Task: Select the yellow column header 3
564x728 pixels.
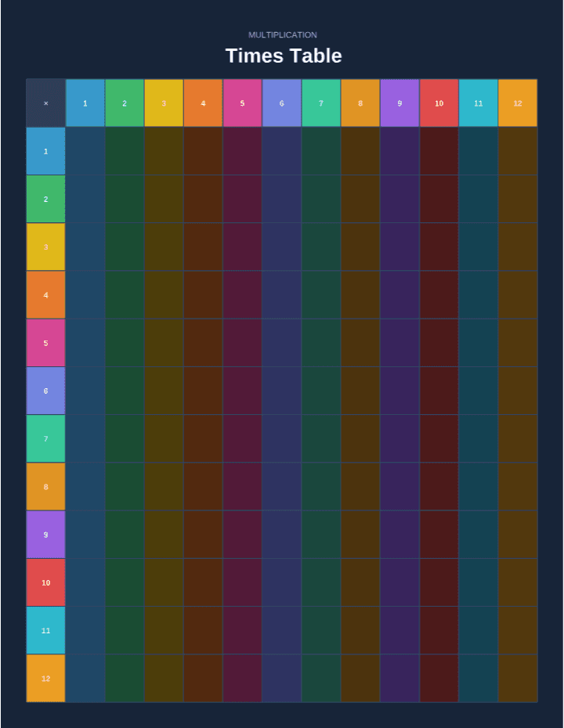Action: click(x=164, y=103)
